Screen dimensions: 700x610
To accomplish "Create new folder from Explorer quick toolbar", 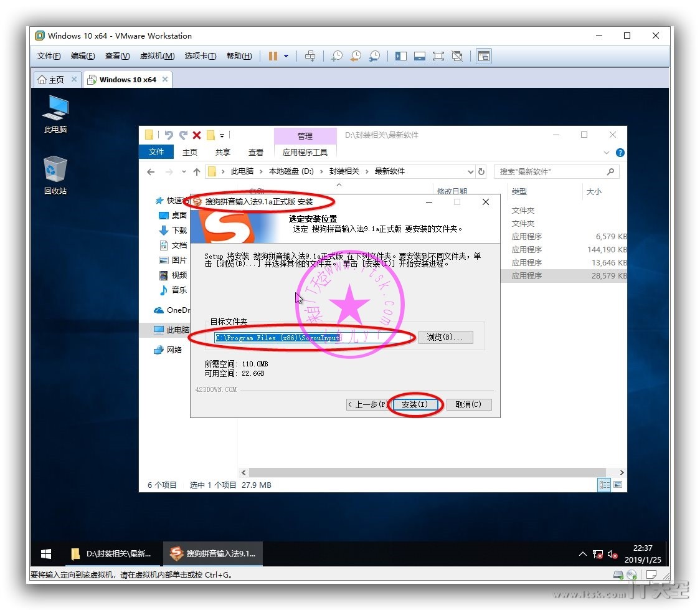I will [210, 135].
